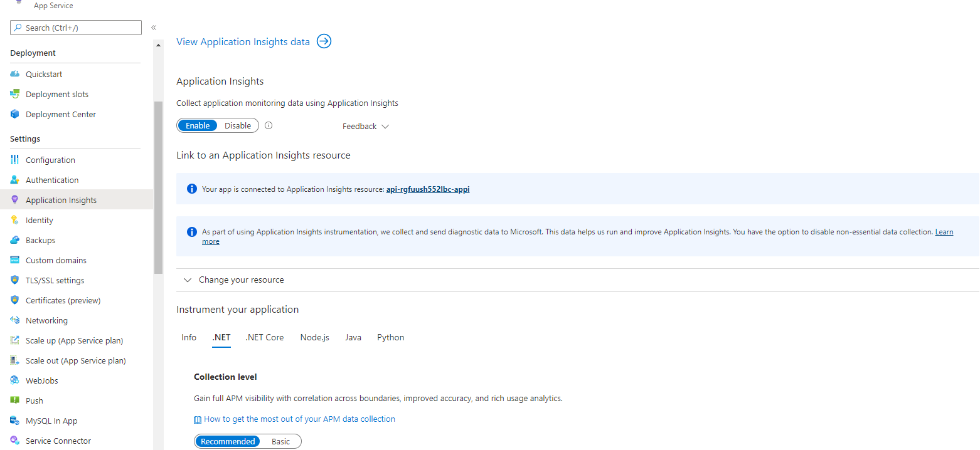Open the Authentication pane

[x=51, y=180]
